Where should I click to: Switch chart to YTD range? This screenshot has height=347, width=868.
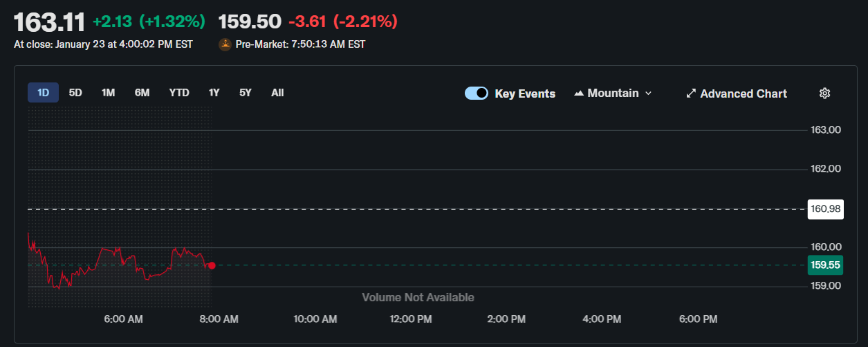coord(179,93)
